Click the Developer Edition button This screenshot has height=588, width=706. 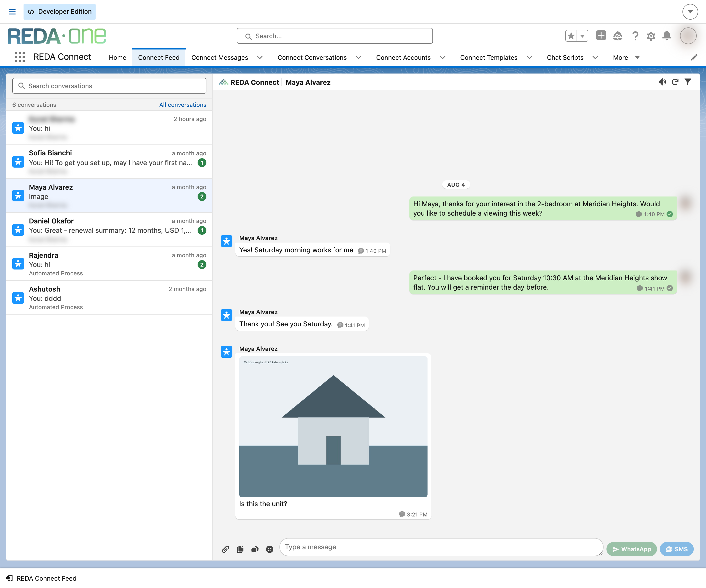click(x=60, y=12)
